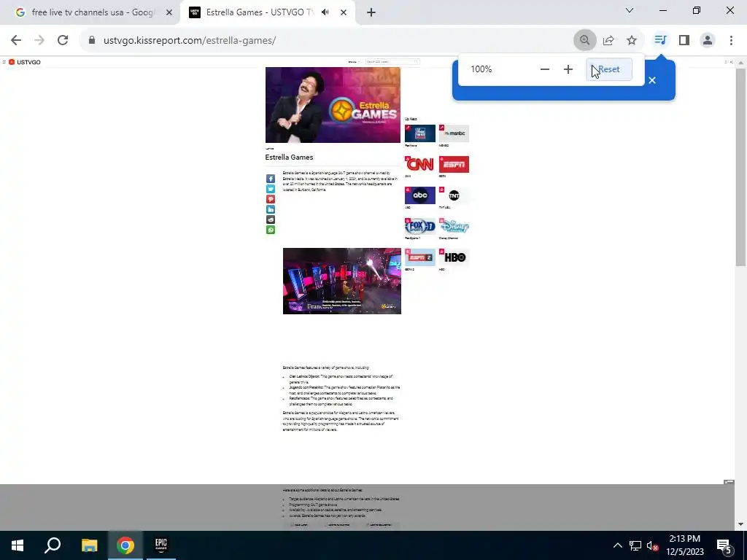Screen dimensions: 747x560
Task: Open the HBO channel thumbnail
Action: (454, 257)
